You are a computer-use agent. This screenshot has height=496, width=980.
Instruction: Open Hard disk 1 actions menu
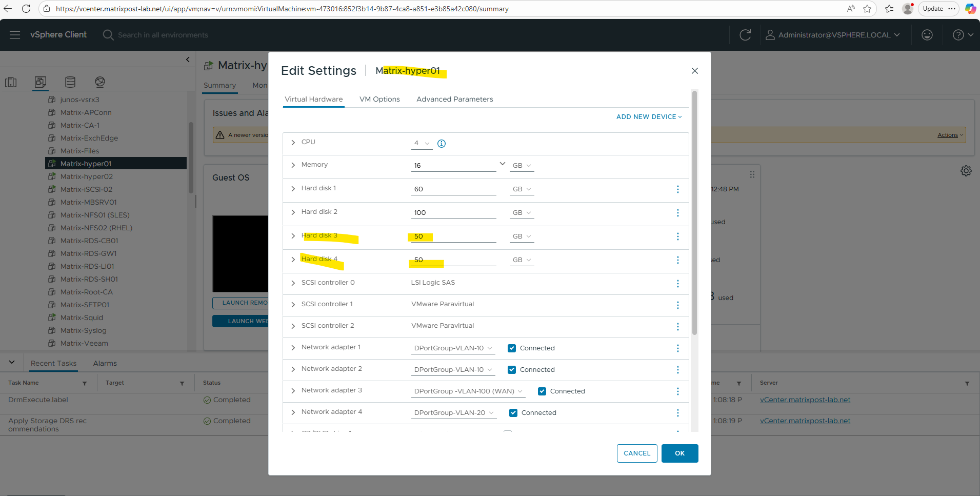[678, 189]
